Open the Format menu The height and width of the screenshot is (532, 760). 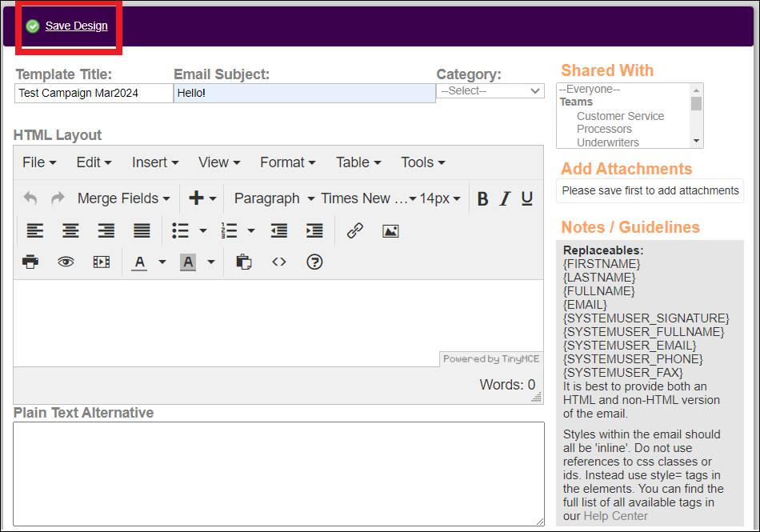point(287,162)
